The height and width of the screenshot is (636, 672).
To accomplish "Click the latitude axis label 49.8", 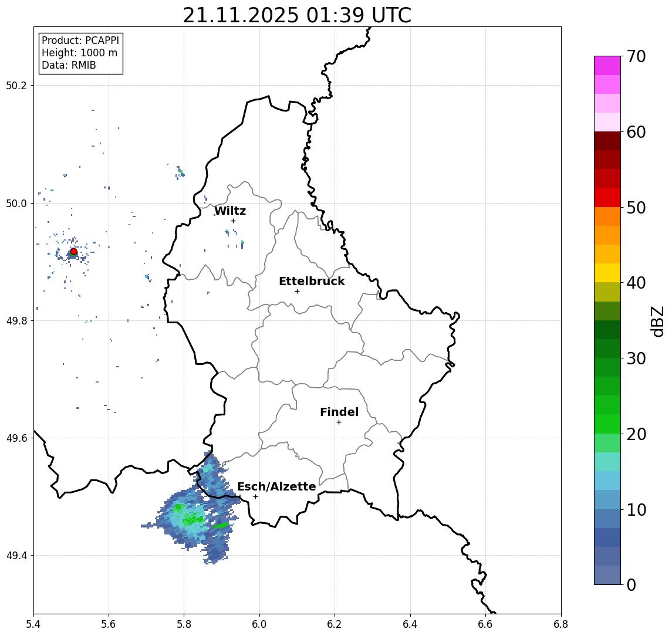I will tap(16, 320).
